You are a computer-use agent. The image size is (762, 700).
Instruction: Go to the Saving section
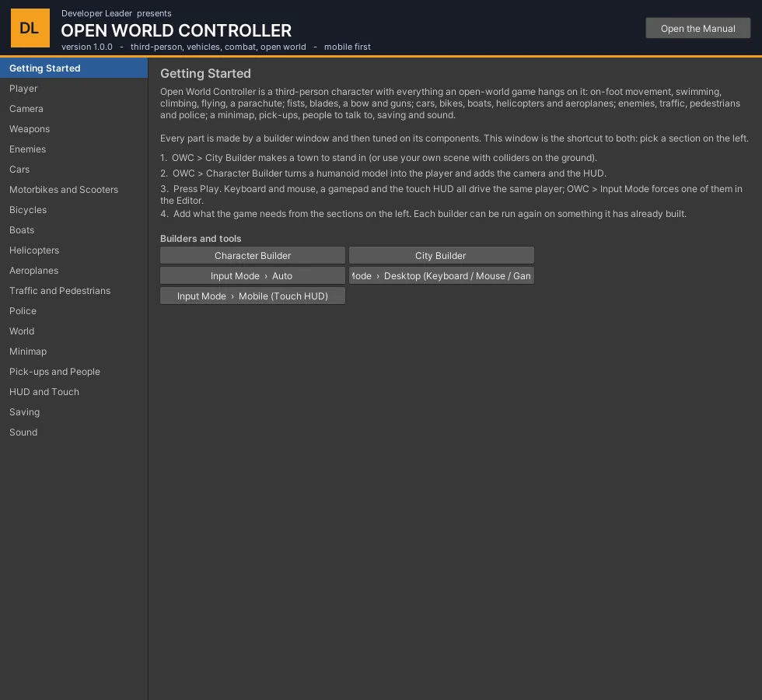74,412
